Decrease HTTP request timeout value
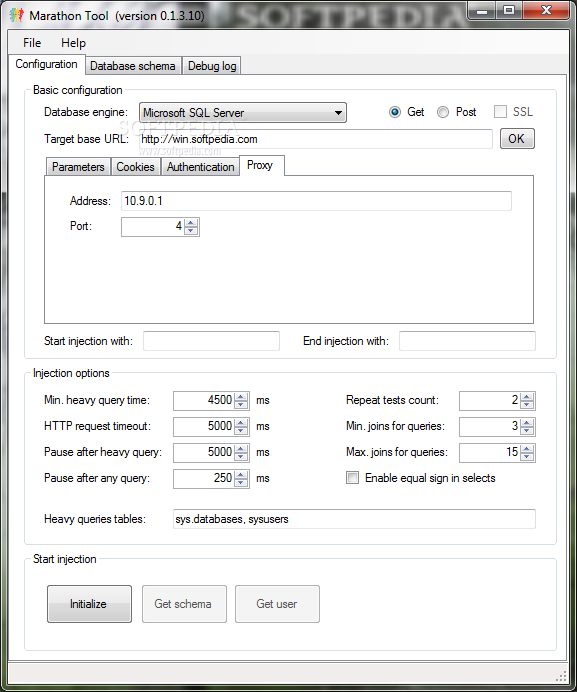This screenshot has width=577, height=692. tap(241, 430)
